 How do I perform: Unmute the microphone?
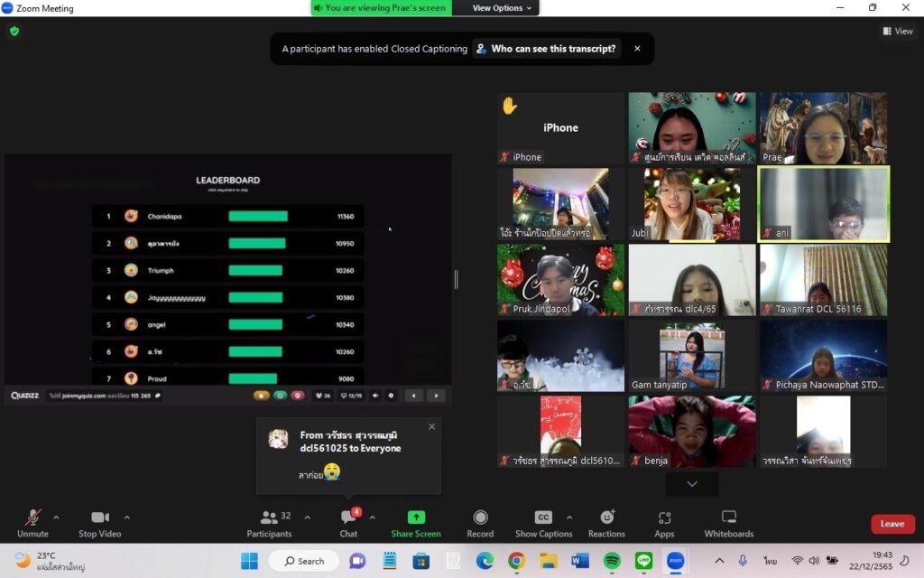tap(32, 522)
